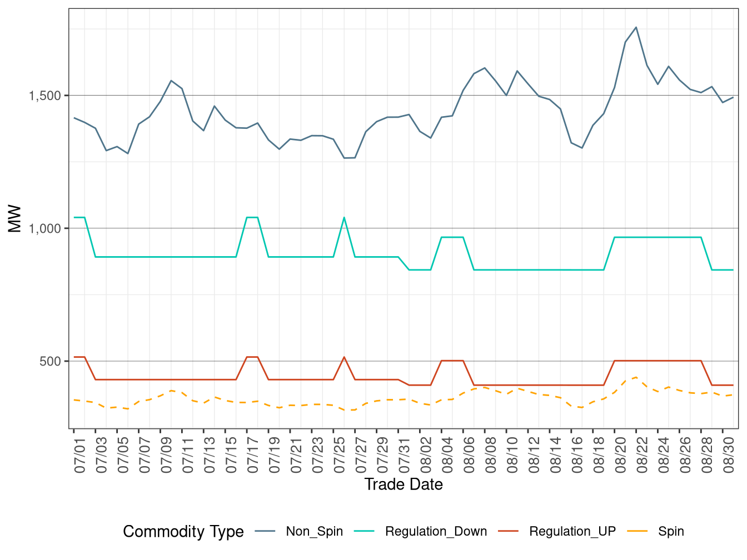Click the peak of the Non_Spin line
The height and width of the screenshot is (560, 747).
pos(637,26)
